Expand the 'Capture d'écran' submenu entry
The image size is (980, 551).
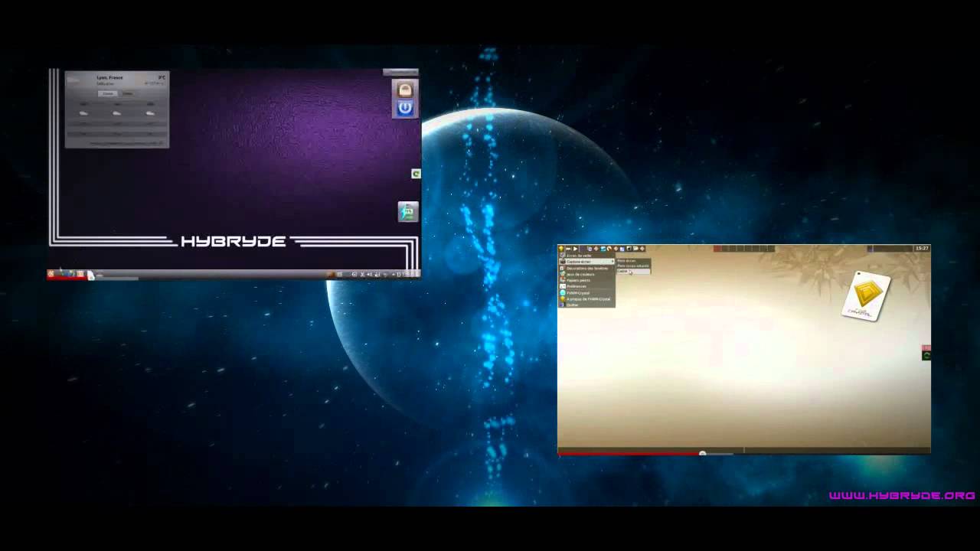click(586, 262)
